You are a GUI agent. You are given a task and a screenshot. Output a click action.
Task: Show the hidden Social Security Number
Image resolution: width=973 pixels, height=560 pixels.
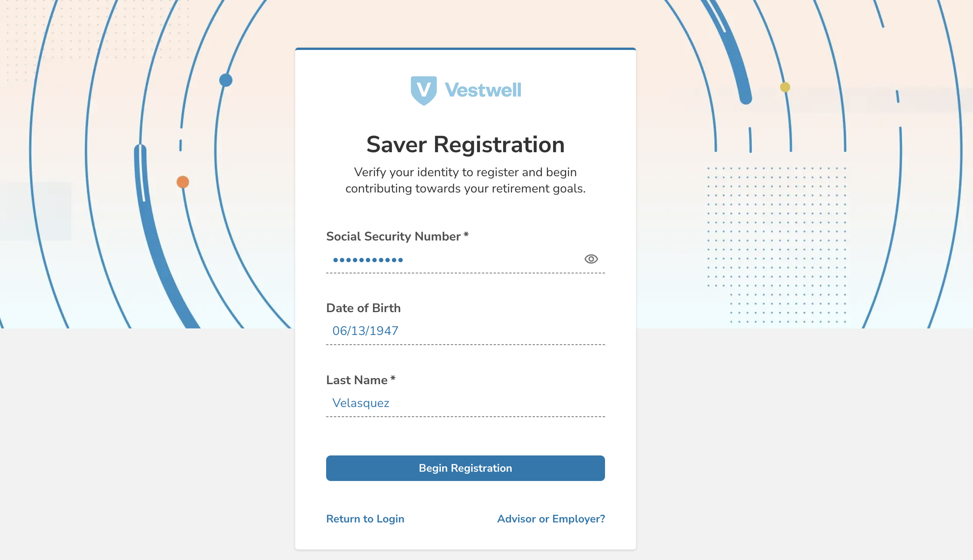[x=591, y=259]
